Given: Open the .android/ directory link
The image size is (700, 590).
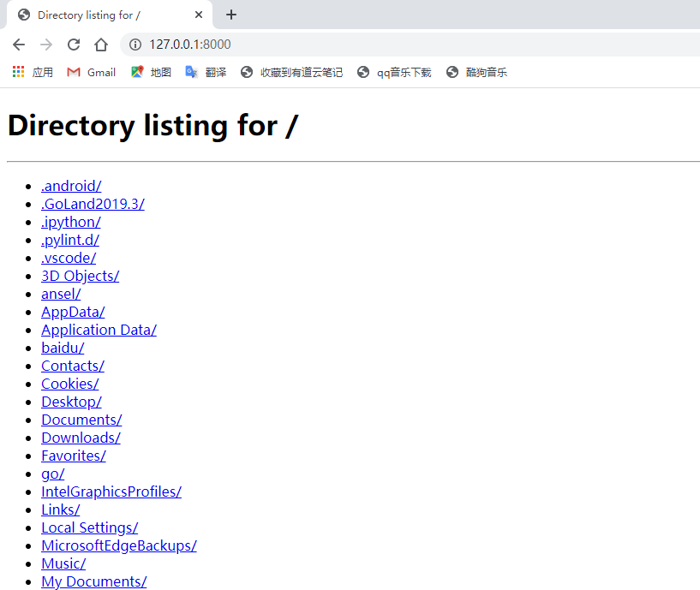Looking at the screenshot, I should 71,186.
